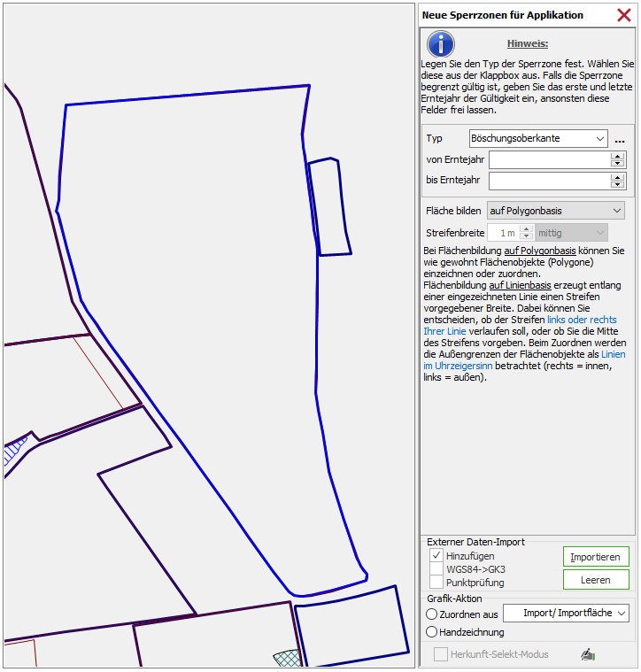Viewport: 641px width, 672px height.
Task: Enable the WGS84->GK3 checkbox
Action: pyautogui.click(x=436, y=569)
